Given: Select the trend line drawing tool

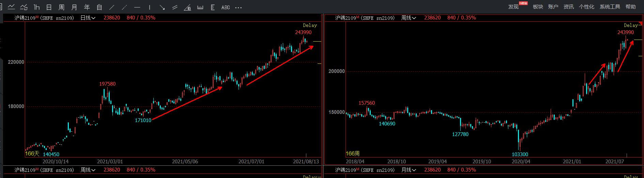Looking at the screenshot, I should (x=112, y=7).
